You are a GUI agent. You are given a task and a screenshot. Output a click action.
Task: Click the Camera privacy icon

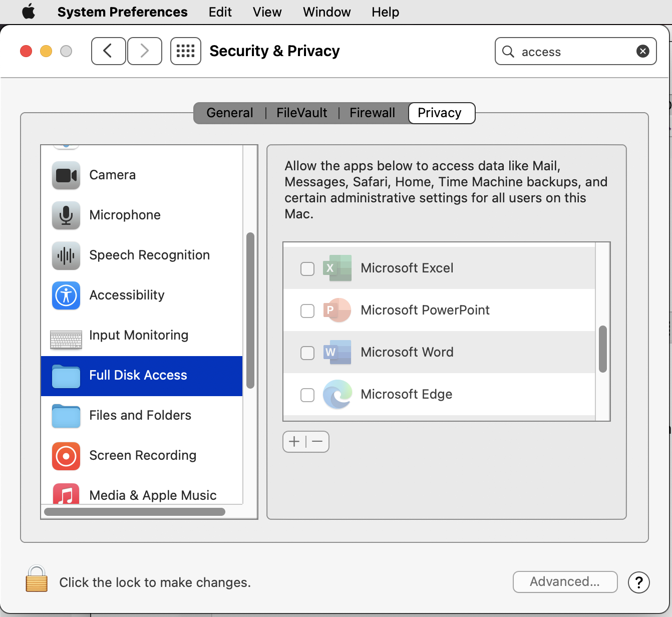click(x=66, y=175)
